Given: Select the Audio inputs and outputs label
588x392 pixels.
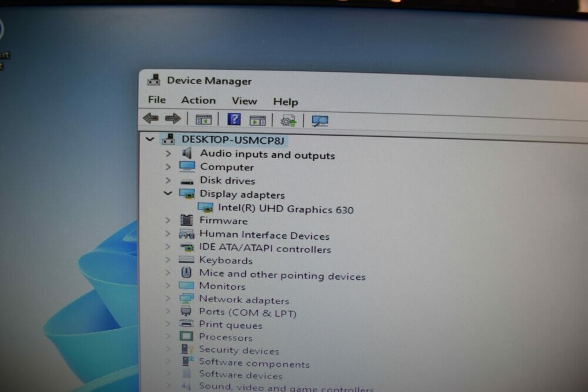Looking at the screenshot, I should 268,155.
